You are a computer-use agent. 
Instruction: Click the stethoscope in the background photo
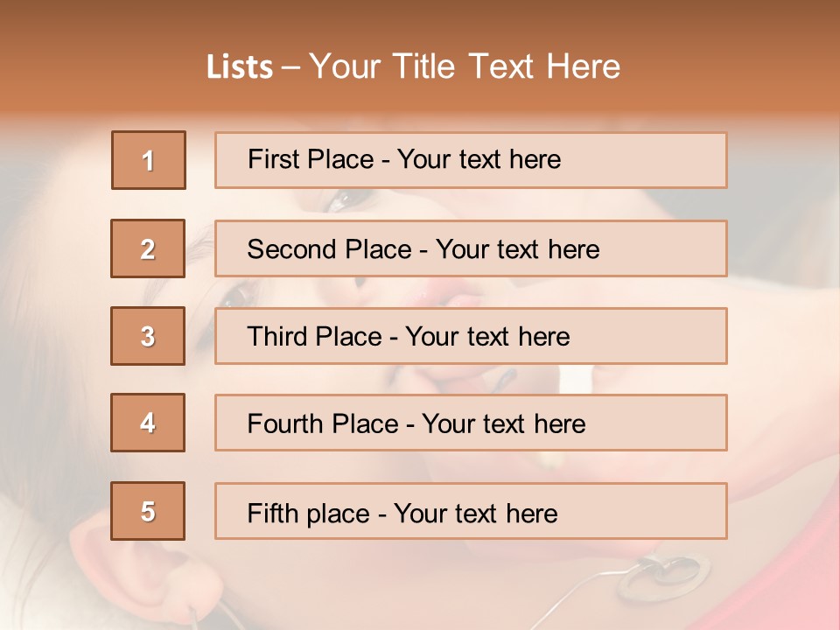click(662, 577)
